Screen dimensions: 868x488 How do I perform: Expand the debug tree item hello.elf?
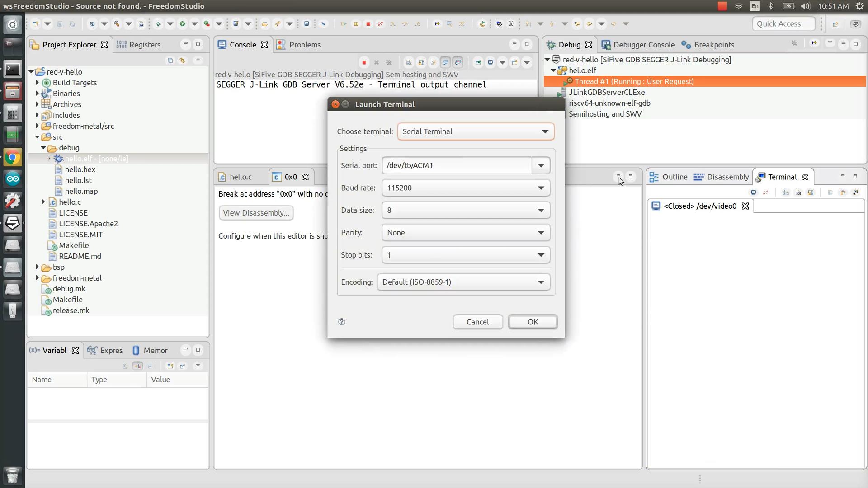[x=554, y=70]
